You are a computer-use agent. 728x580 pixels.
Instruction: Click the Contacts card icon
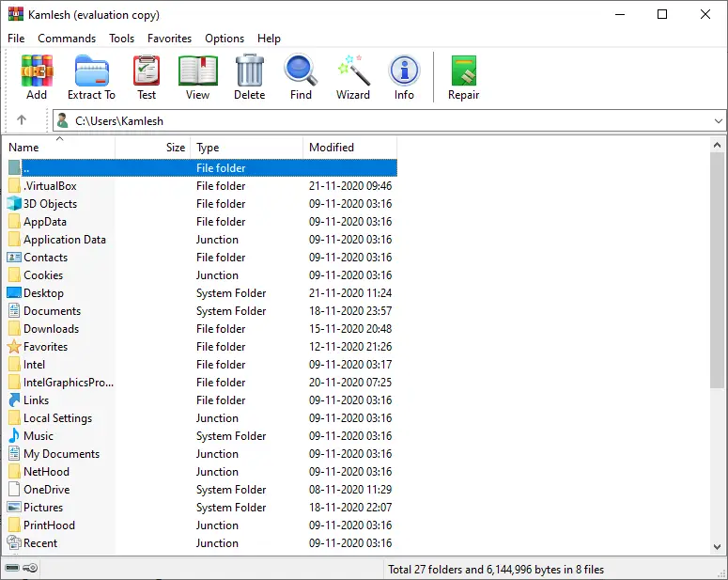point(14,257)
